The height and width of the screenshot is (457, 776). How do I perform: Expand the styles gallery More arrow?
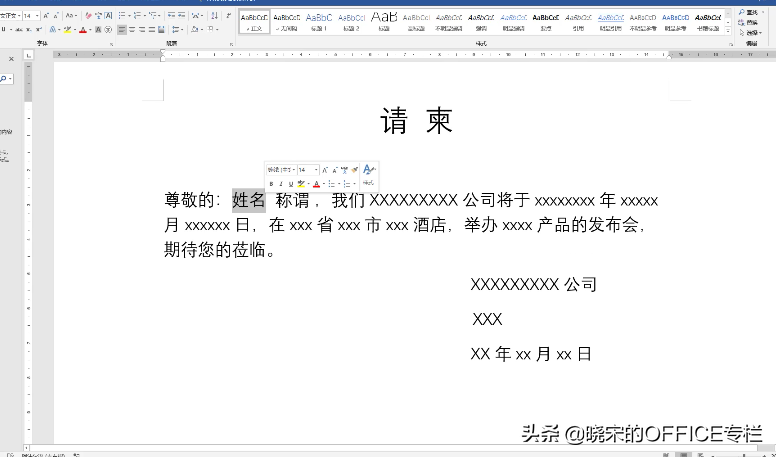point(728,31)
